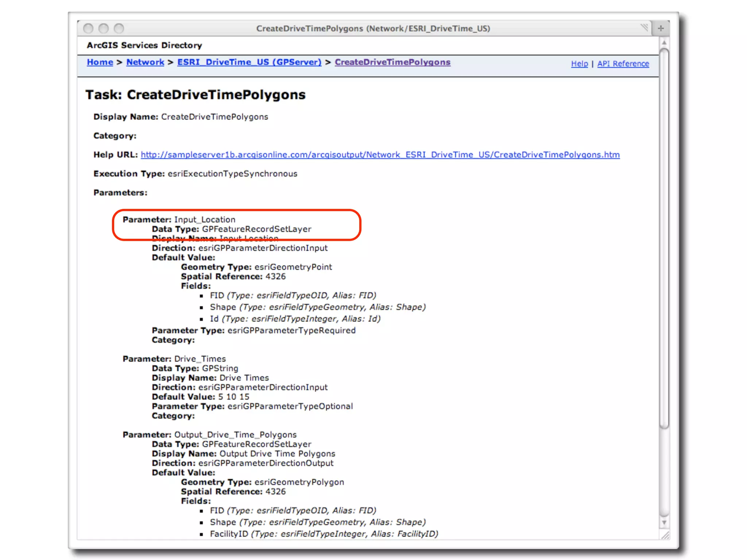The image size is (747, 560).
Task: Click the CreateDriveTimePolygons tab title
Action: (x=373, y=28)
